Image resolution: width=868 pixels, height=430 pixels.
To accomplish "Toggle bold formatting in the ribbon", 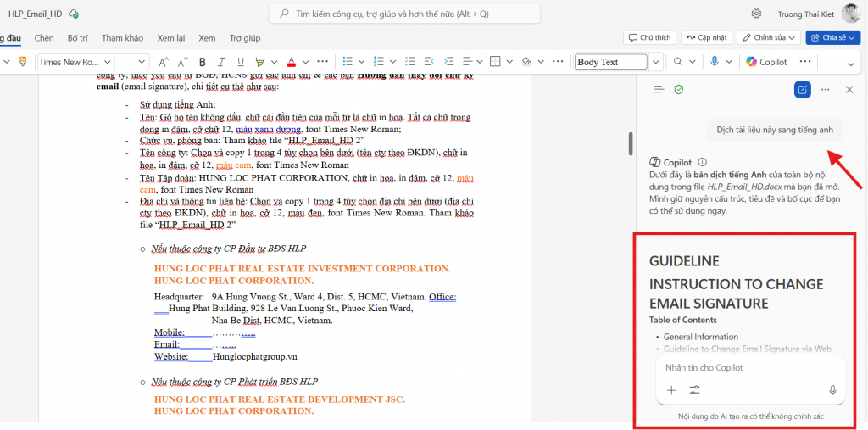I will point(202,62).
